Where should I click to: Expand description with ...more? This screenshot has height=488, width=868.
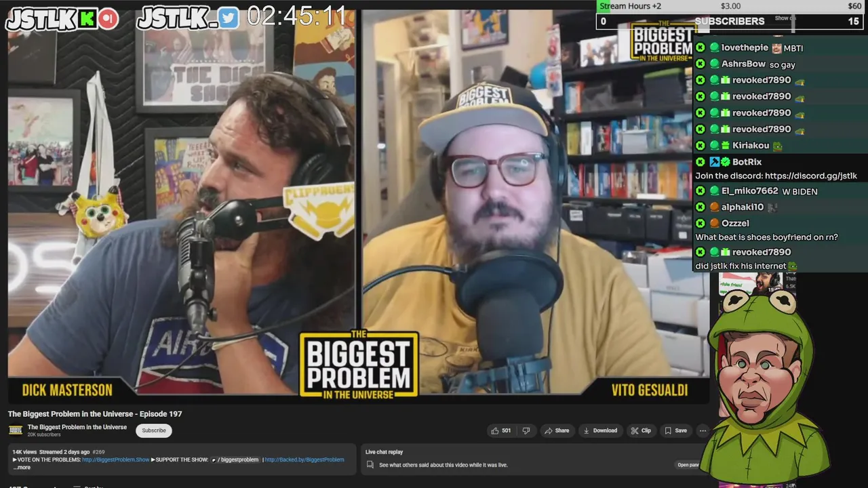coord(22,467)
